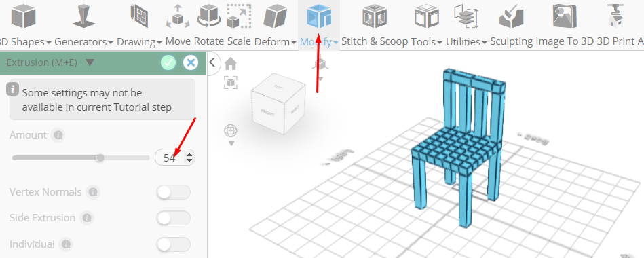Viewport: 644px width, 258px height.
Task: Open the 3D Shapes cube icon
Action: coord(23,16)
